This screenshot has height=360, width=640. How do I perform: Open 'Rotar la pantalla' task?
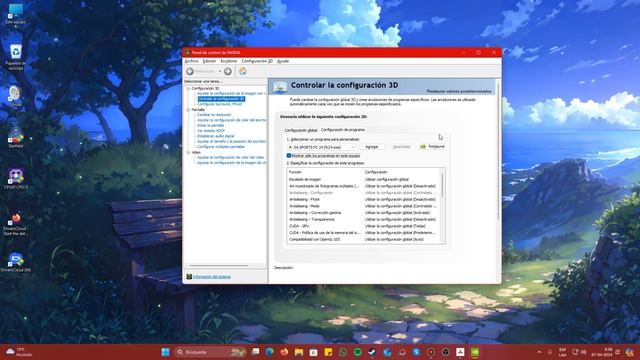pyautogui.click(x=210, y=126)
